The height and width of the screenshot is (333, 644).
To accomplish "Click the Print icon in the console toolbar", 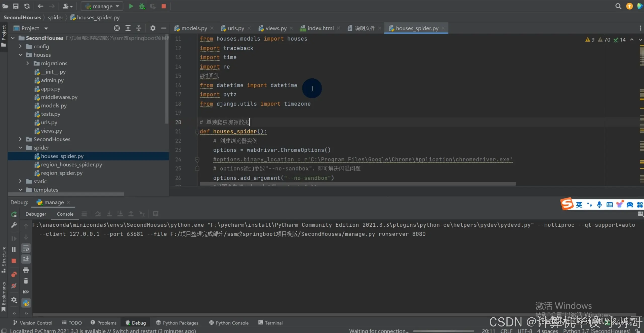I will click(26, 270).
